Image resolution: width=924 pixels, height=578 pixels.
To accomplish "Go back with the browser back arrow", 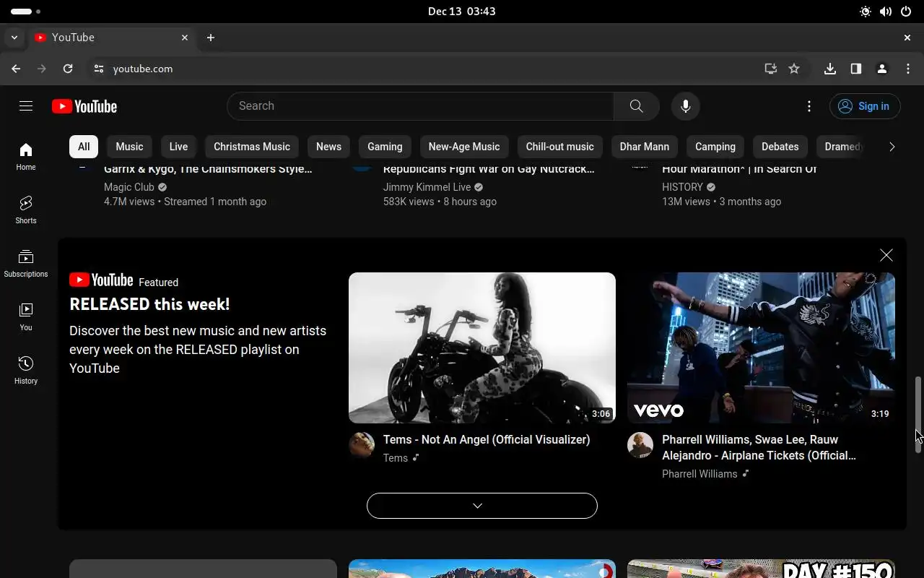I will (x=16, y=69).
